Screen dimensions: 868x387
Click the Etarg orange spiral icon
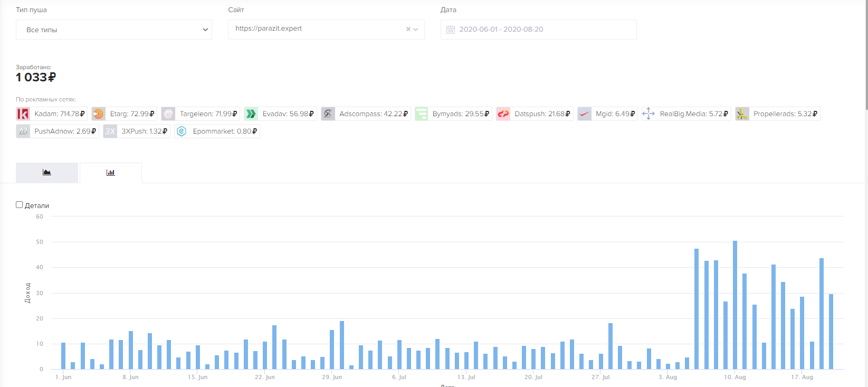pos(99,114)
